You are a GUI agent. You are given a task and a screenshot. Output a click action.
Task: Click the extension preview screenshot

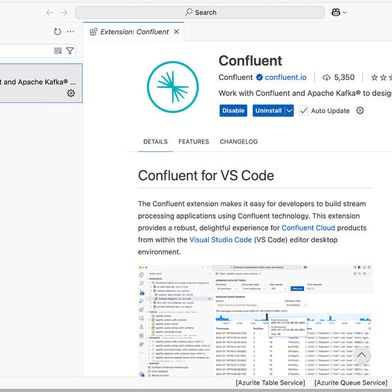(255, 321)
